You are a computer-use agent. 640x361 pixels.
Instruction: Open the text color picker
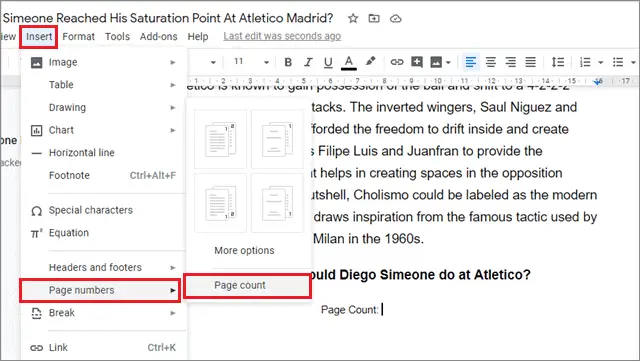(x=349, y=62)
